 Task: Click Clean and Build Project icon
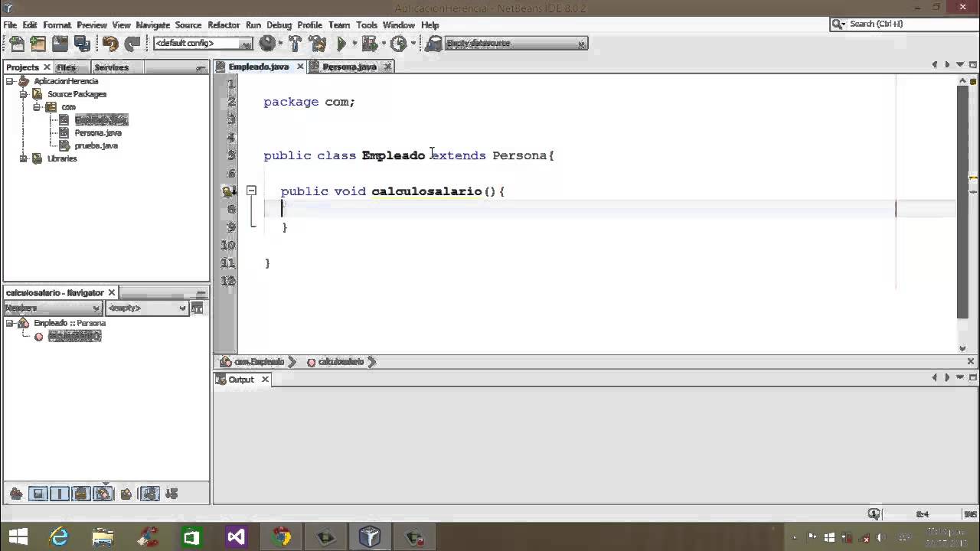[x=318, y=44]
